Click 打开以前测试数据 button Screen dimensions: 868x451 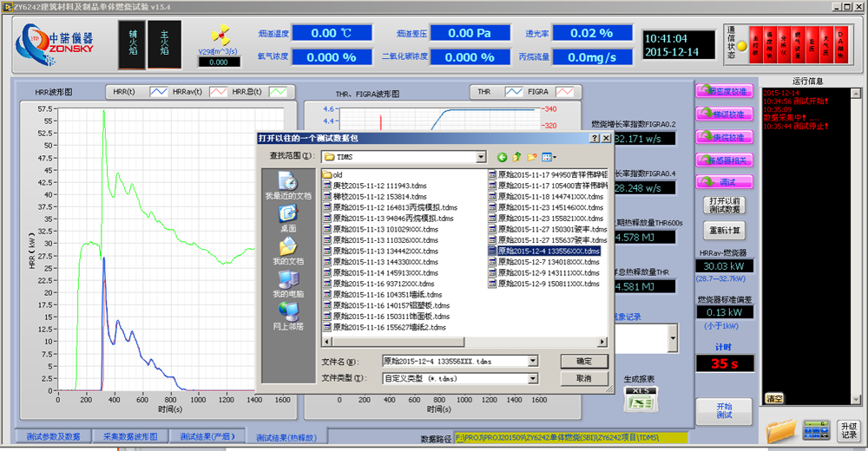click(x=724, y=206)
